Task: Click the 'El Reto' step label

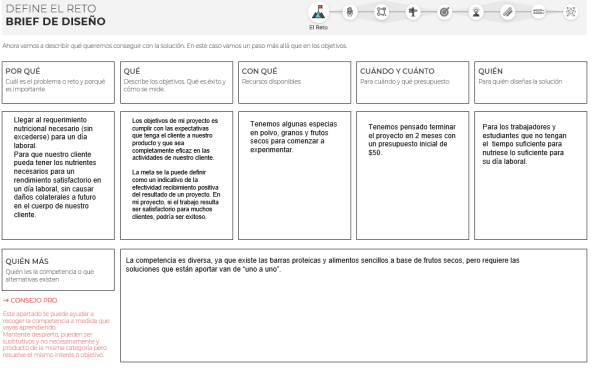Action: click(x=319, y=28)
